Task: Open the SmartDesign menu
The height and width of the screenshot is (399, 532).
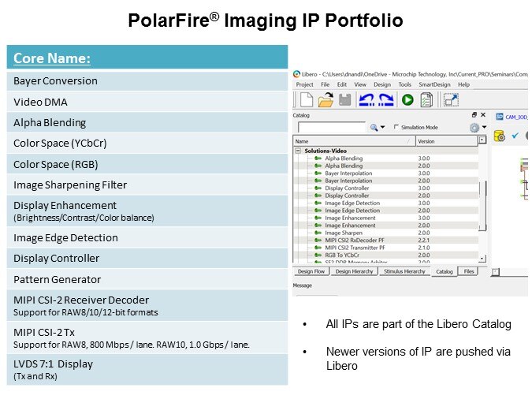Action: pyautogui.click(x=435, y=84)
